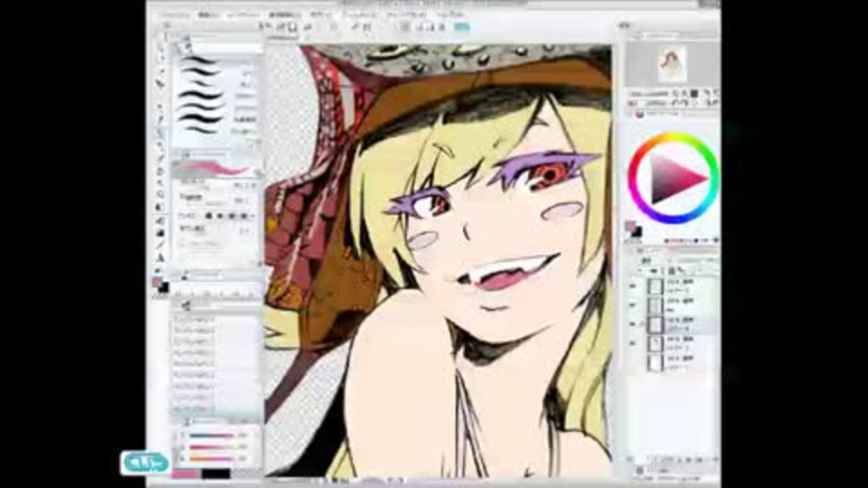
Task: Click the color wheel tab icon
Action: (640, 114)
